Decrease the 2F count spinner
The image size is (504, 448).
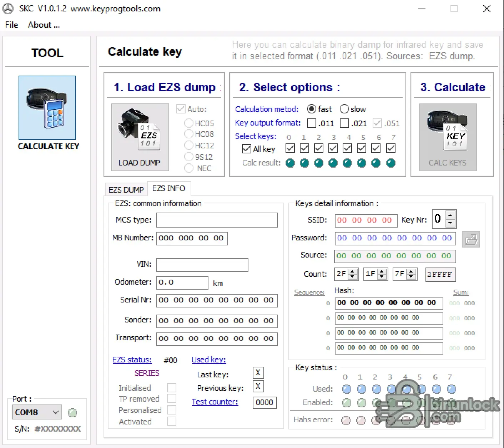tap(353, 277)
